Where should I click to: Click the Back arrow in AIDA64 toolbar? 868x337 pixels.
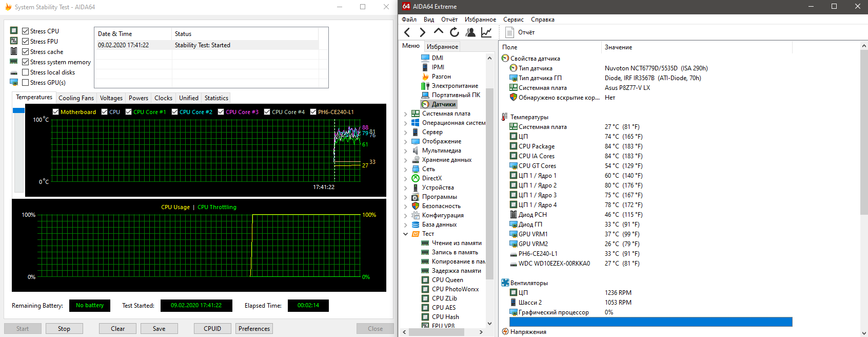pyautogui.click(x=407, y=32)
